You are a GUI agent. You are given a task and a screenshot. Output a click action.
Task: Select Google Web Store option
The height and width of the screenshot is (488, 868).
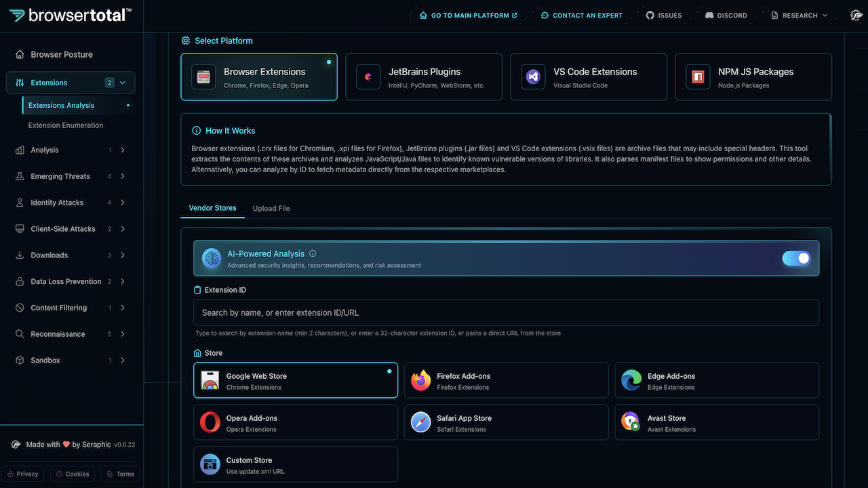point(296,380)
